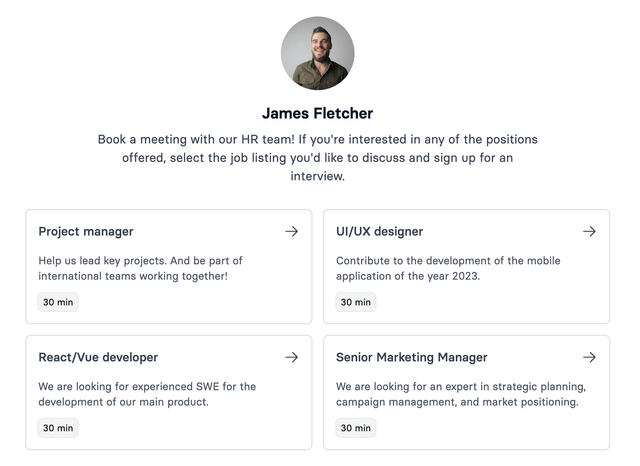The width and height of the screenshot is (640, 466).
Task: Open James Fletcher's profile photo
Action: (317, 53)
